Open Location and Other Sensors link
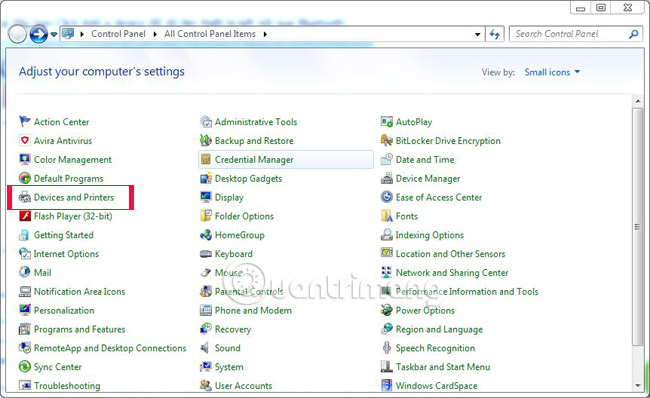This screenshot has width=650, height=398. click(x=450, y=254)
